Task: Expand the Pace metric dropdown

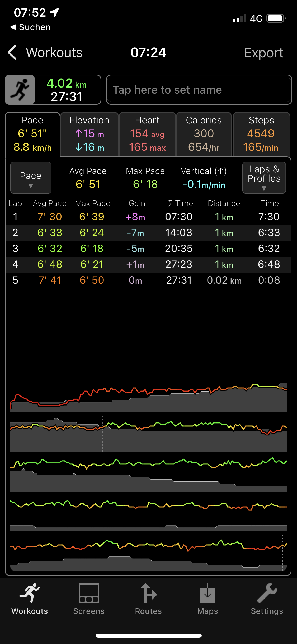Action: click(31, 178)
